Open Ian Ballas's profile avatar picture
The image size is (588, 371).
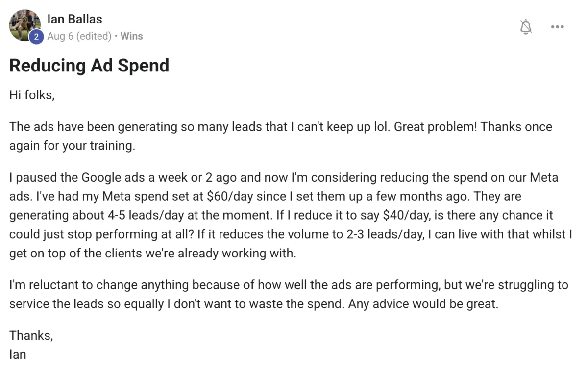point(25,25)
